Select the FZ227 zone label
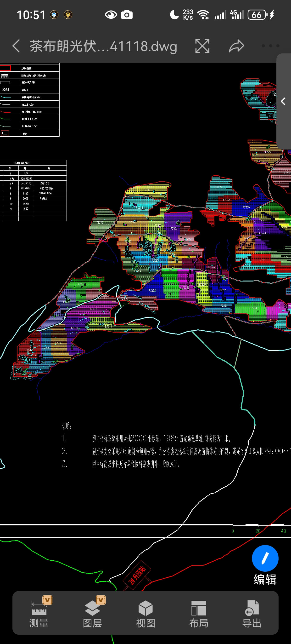 coord(152,290)
